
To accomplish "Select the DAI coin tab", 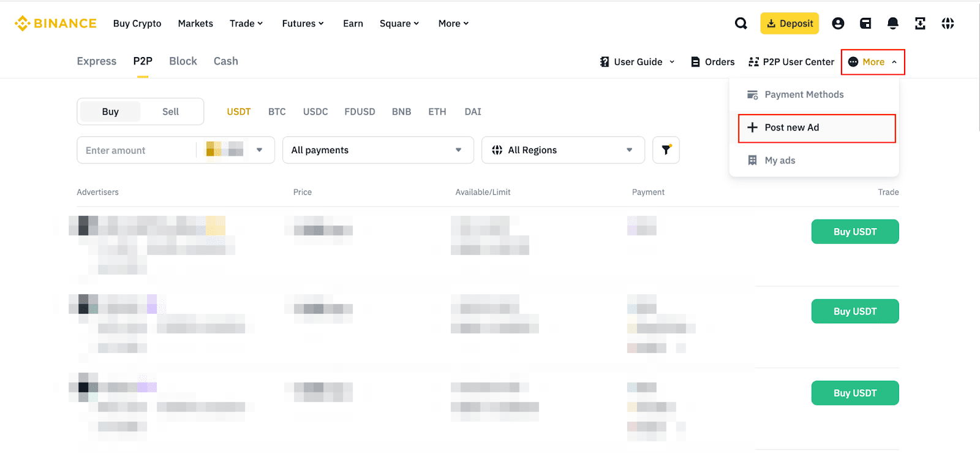I will [x=473, y=112].
